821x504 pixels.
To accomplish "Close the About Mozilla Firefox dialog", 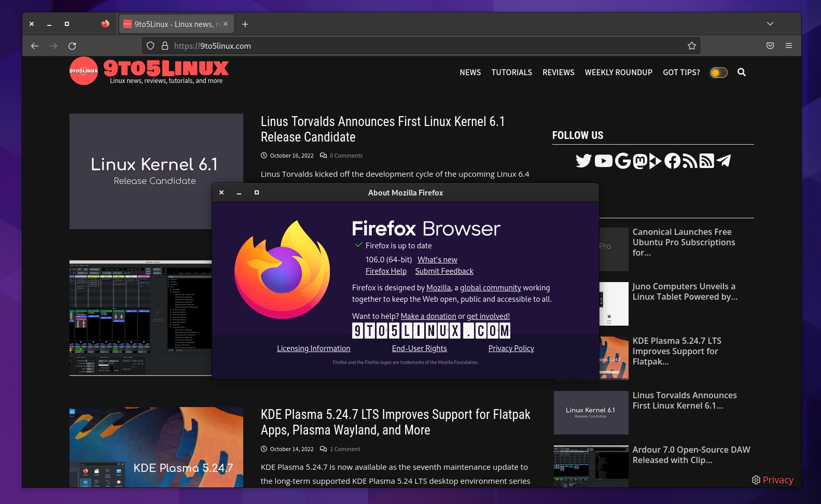I will [x=221, y=192].
